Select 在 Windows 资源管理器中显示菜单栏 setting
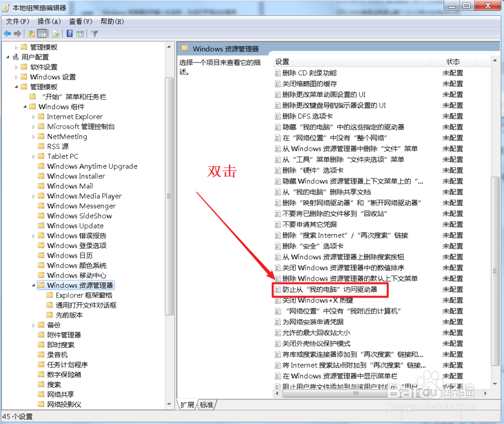This screenshot has height=424, width=504. coord(340,376)
